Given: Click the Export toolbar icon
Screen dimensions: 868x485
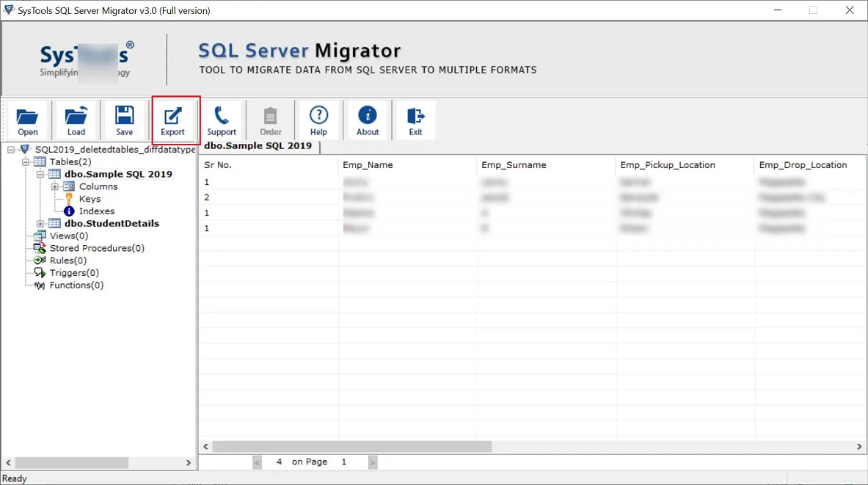Looking at the screenshot, I should coord(172,120).
